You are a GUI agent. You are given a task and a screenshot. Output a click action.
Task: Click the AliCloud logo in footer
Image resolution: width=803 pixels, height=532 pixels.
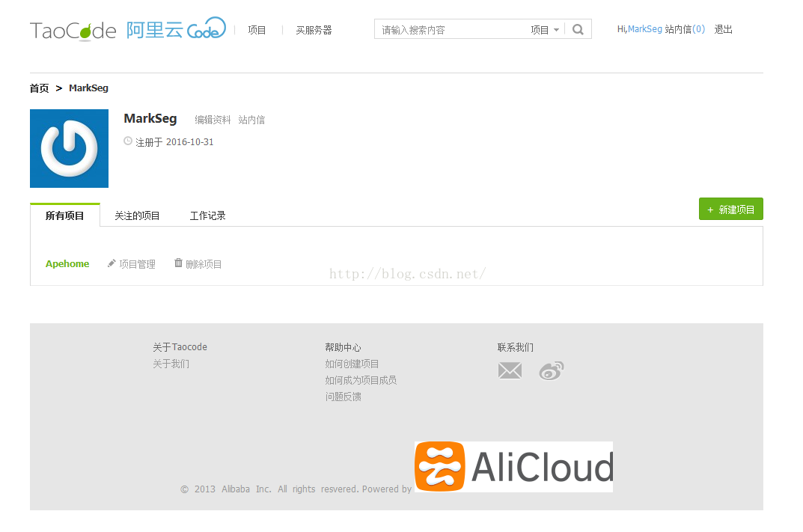[x=513, y=466]
